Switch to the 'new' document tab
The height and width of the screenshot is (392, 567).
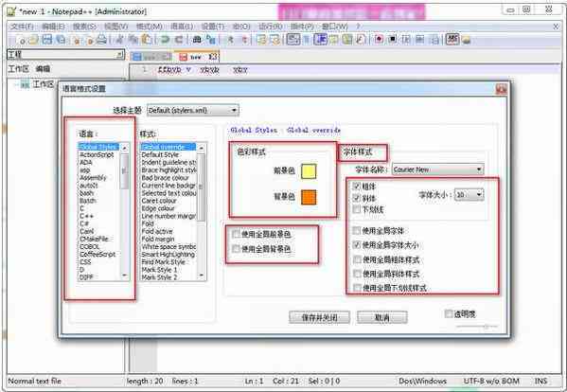197,57
